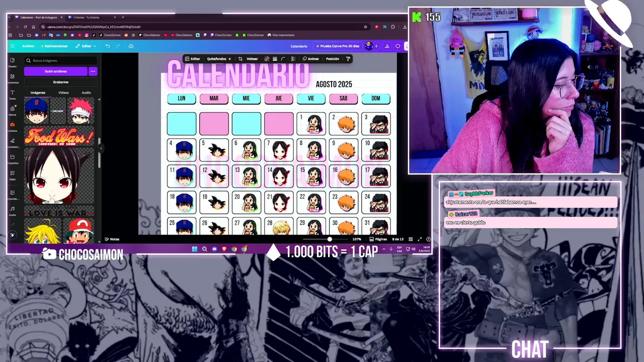Image resolution: width=644 pixels, height=362 pixels.
Task: Collapse the uploads side panel
Action: pyautogui.click(x=101, y=148)
